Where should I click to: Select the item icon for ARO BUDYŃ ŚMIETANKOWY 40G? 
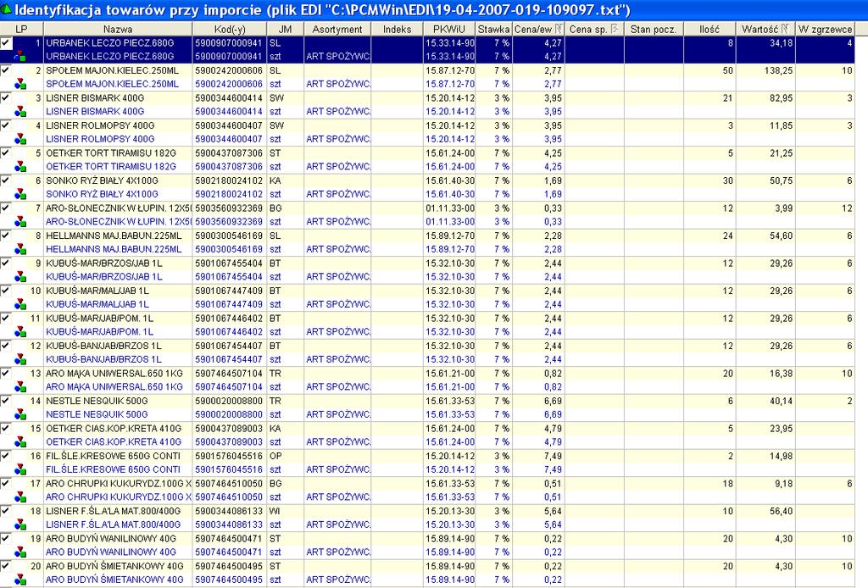[20, 580]
